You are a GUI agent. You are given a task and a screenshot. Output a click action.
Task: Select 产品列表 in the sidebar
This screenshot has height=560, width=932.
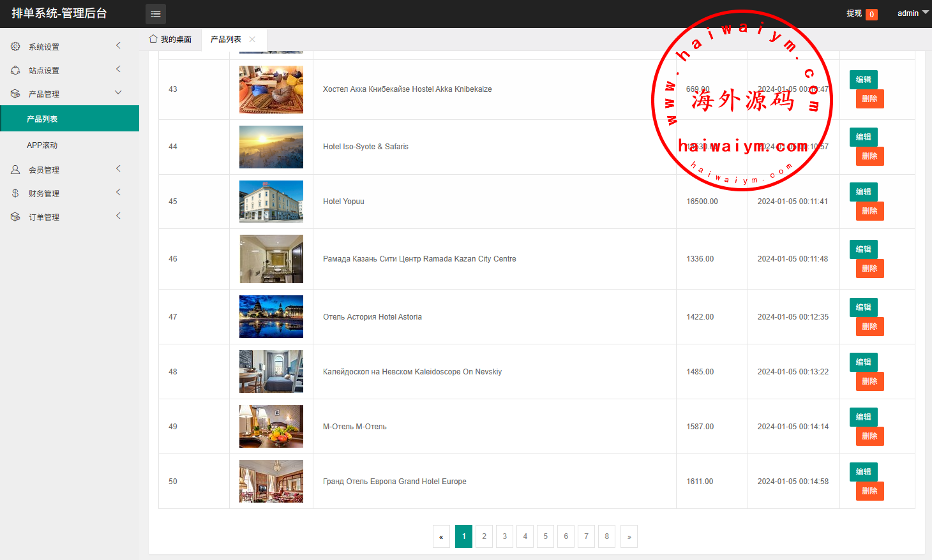tap(42, 119)
